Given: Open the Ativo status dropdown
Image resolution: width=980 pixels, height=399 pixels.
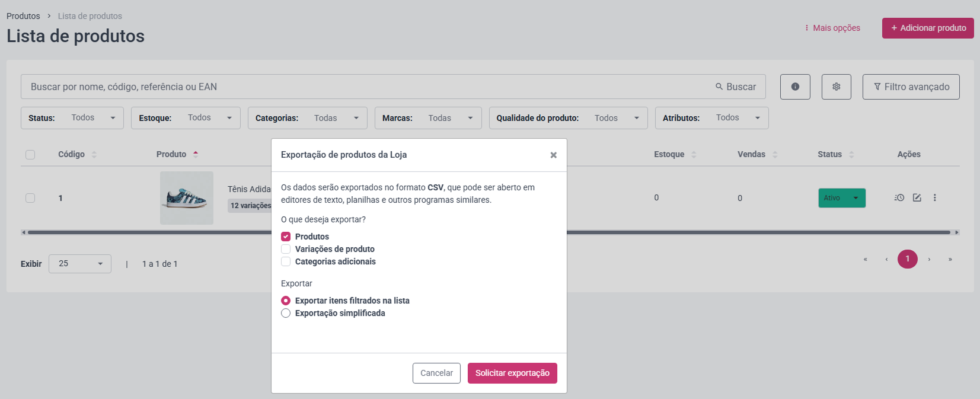Looking at the screenshot, I should 842,198.
